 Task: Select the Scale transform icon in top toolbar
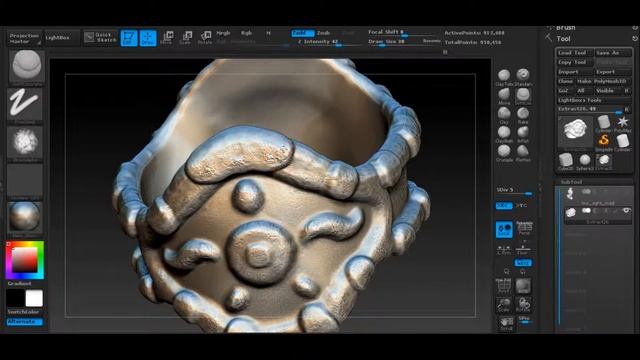click(186, 38)
